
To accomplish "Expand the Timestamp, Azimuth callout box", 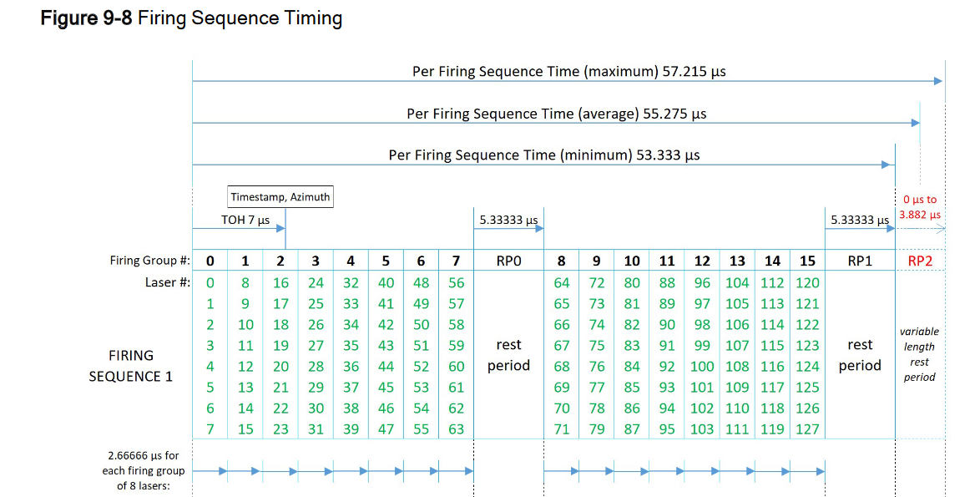I will [280, 195].
